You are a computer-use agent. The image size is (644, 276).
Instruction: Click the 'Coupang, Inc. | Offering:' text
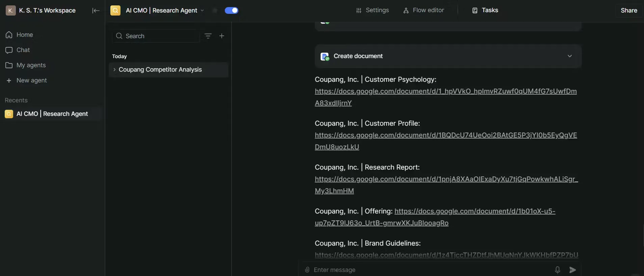click(354, 211)
